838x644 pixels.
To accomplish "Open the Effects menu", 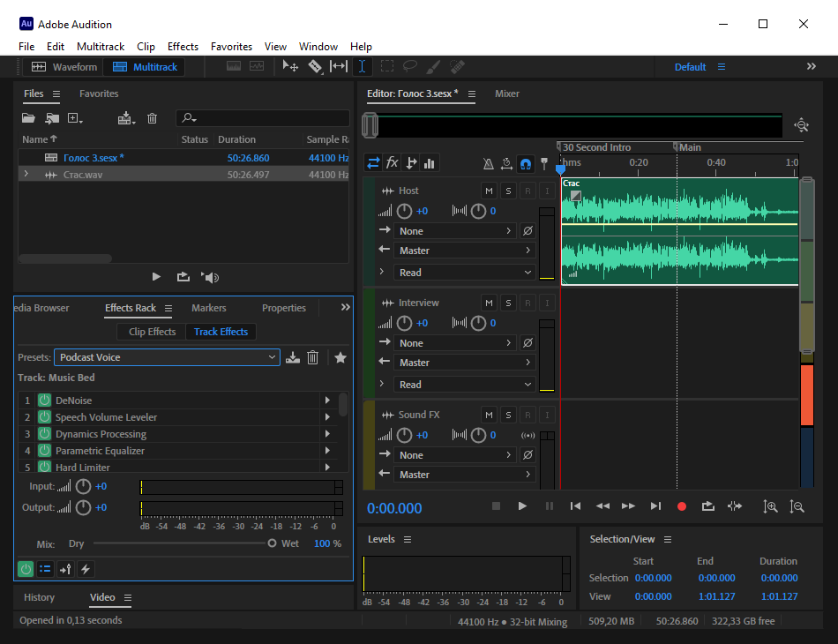I will (183, 47).
